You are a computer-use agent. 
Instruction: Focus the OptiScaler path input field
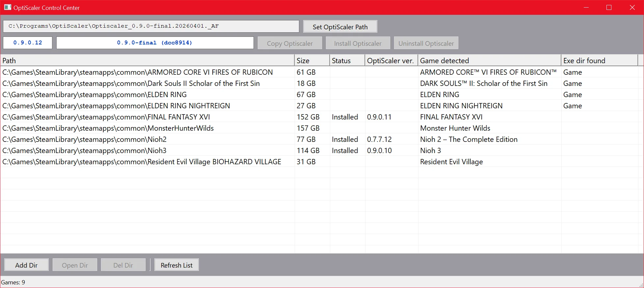coord(151,26)
